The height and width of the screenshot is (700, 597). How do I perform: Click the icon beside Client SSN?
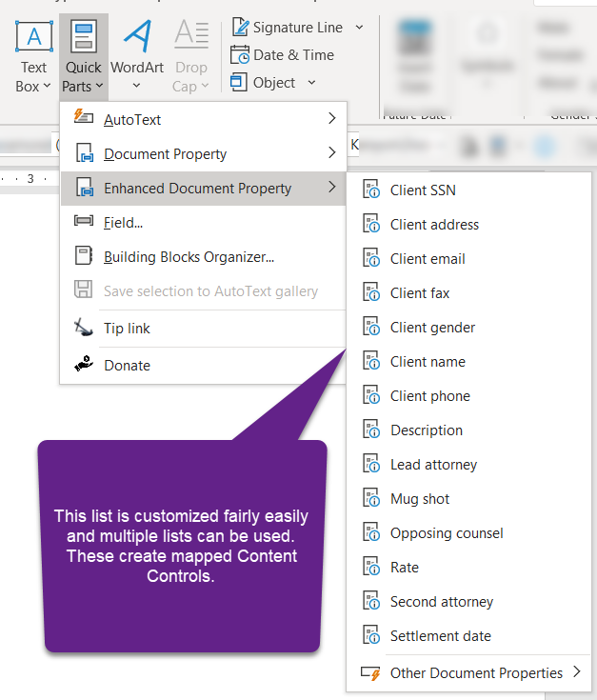click(x=371, y=189)
